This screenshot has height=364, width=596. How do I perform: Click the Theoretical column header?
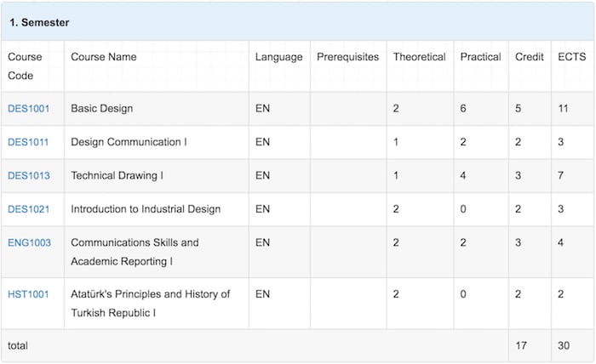419,57
